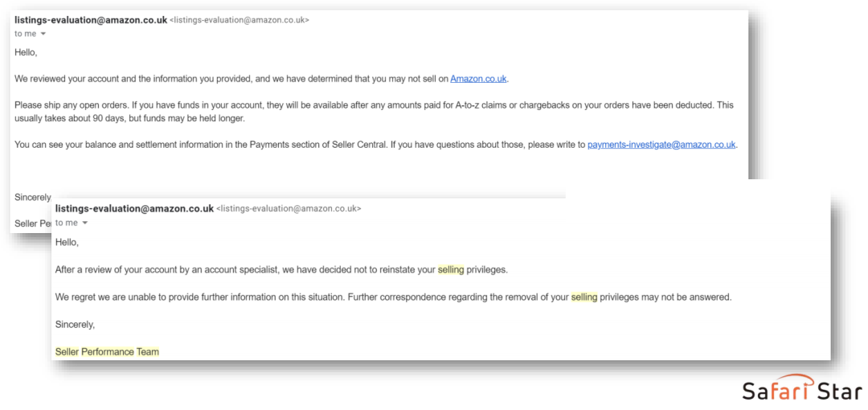
Task: Click highlighted "selling" in the reinstate sentence
Action: point(451,270)
